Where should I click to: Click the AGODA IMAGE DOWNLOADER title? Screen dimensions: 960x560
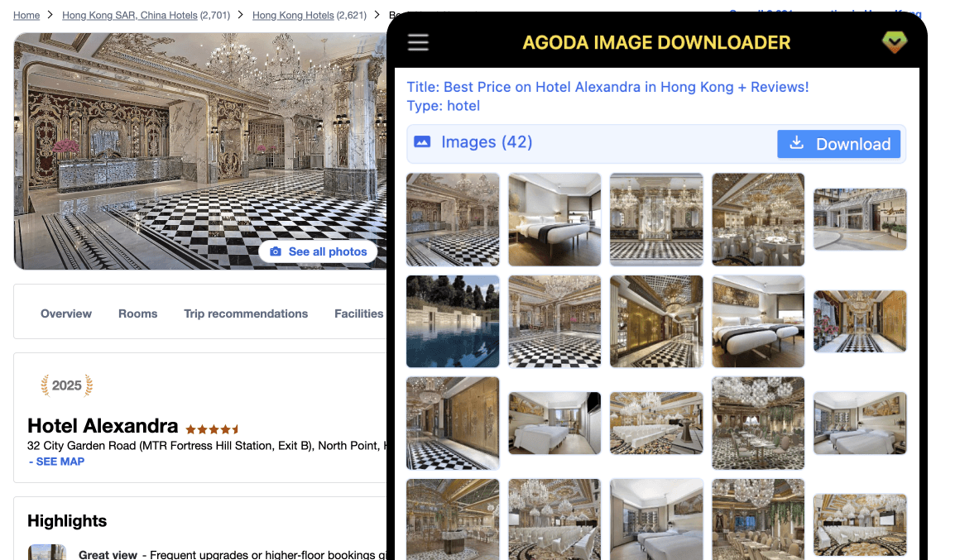[x=656, y=42]
